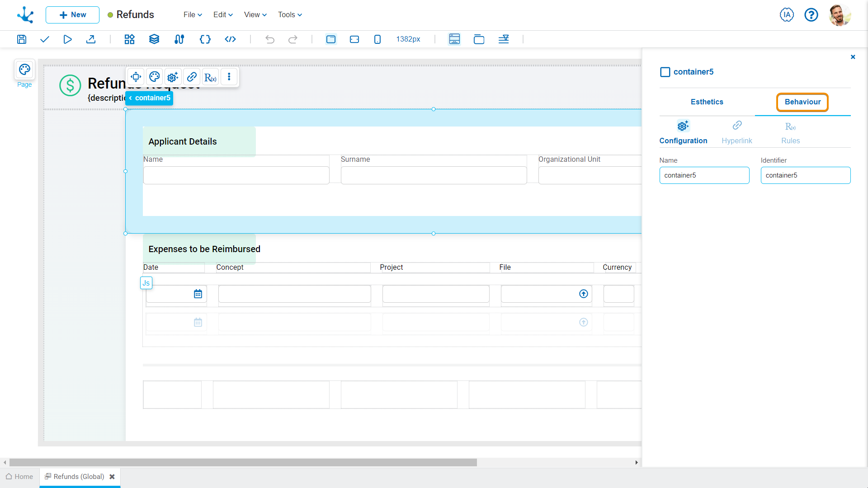Image resolution: width=868 pixels, height=488 pixels.
Task: Click the Save icon in toolbar
Action: [22, 39]
